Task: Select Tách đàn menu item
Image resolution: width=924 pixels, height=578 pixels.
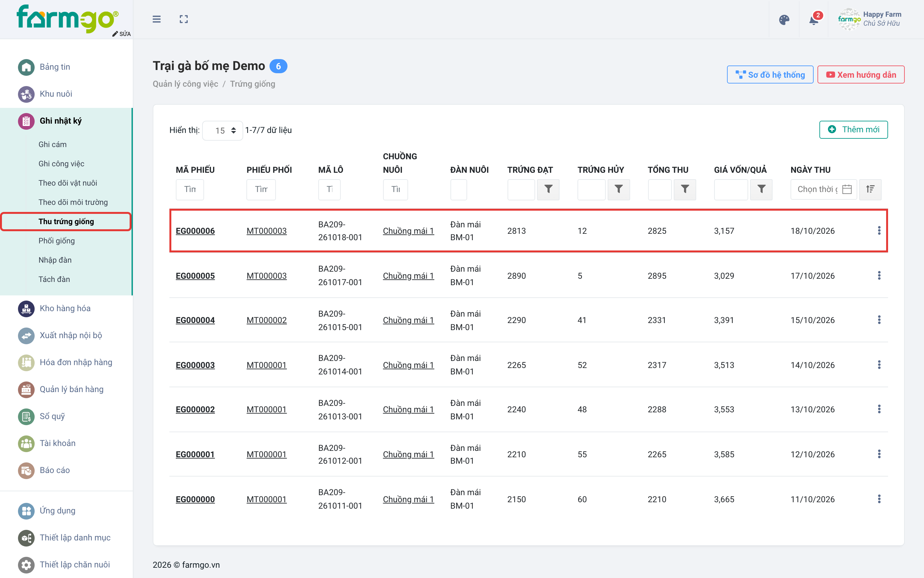Action: [54, 279]
